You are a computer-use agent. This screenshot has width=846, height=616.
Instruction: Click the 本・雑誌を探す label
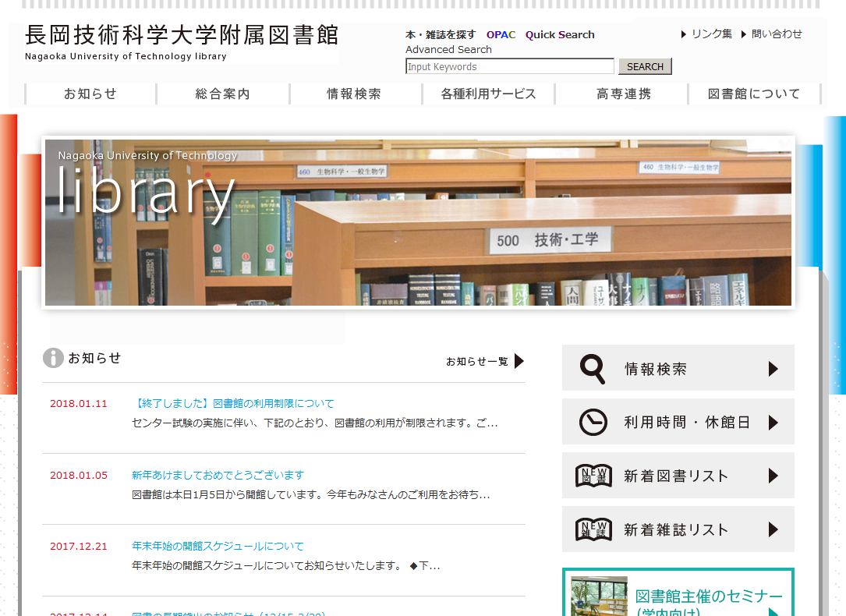441,35
